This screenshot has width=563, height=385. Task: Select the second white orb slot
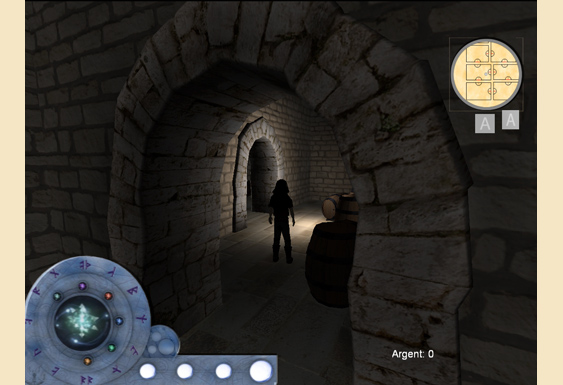(x=185, y=371)
